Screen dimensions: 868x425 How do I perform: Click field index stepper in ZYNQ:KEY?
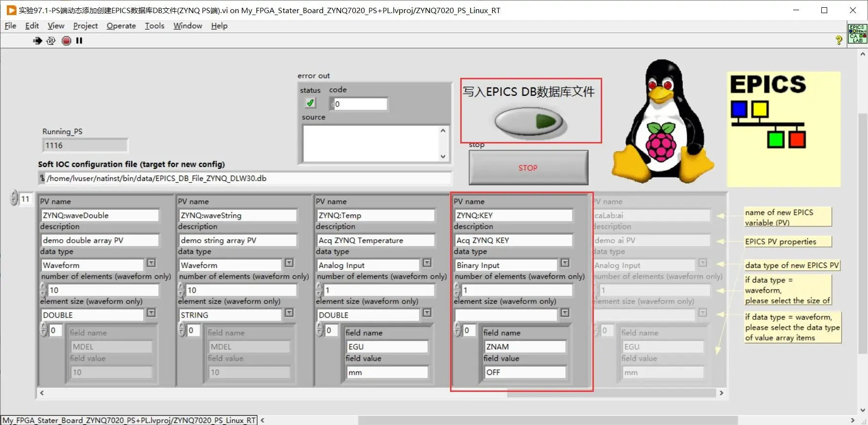tap(457, 330)
